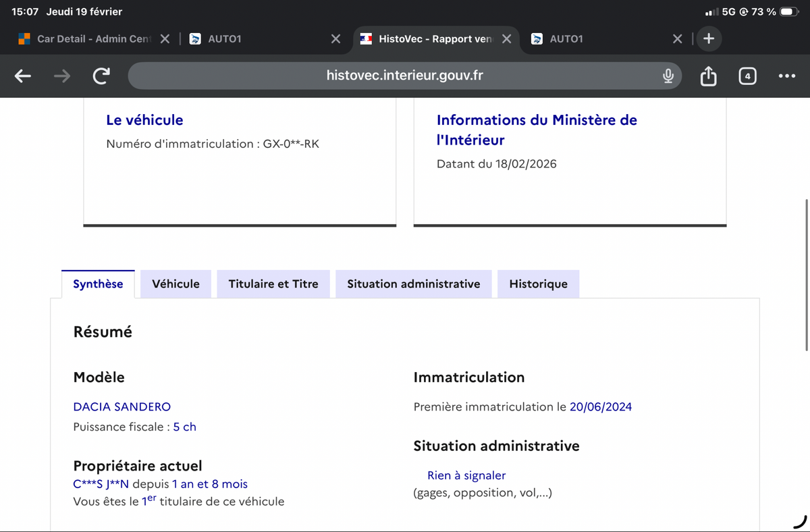Viewport: 810px width, 532px height.
Task: Open the tab switcher showing 4 tabs
Action: (x=747, y=76)
